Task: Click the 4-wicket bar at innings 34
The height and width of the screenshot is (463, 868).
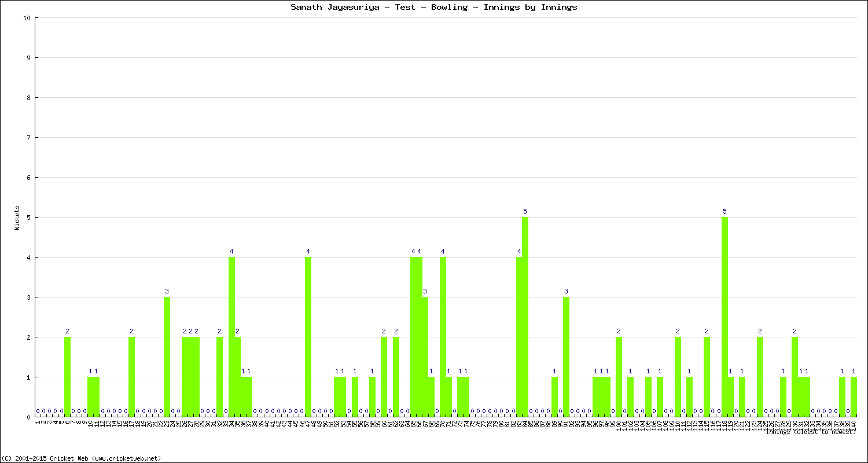Action: [x=231, y=337]
